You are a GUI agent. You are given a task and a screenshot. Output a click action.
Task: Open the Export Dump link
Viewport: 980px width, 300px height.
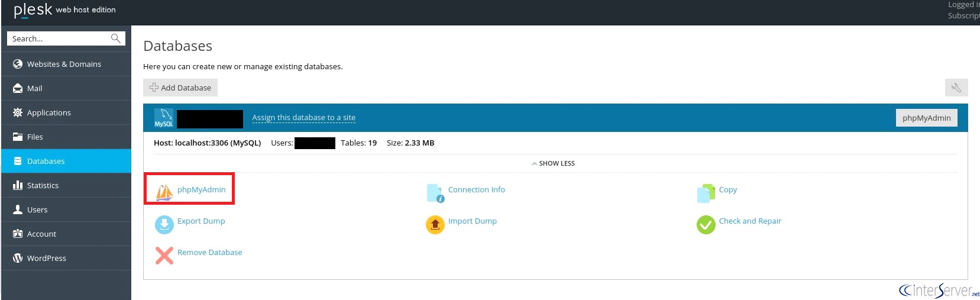[201, 221]
